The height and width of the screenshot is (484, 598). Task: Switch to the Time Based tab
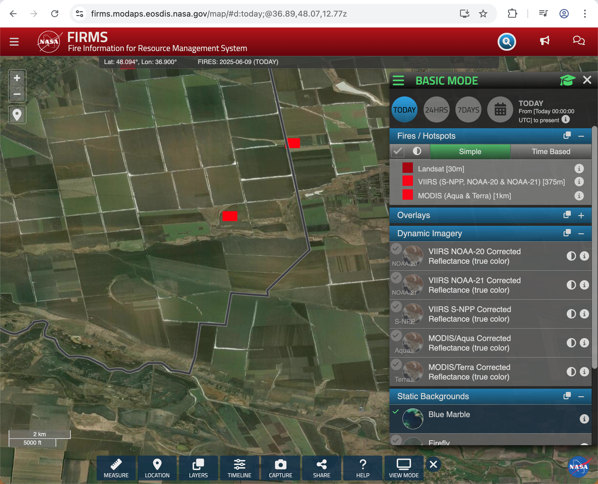pyautogui.click(x=551, y=151)
